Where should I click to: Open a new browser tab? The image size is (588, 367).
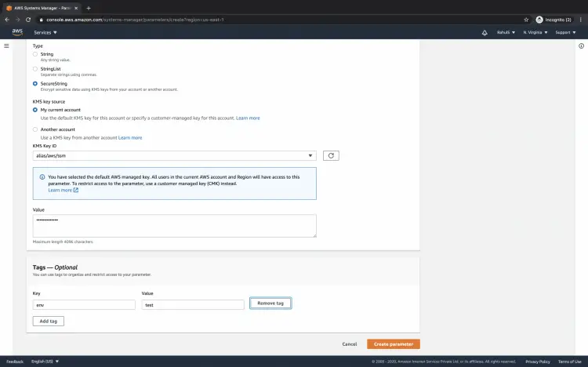pos(89,8)
